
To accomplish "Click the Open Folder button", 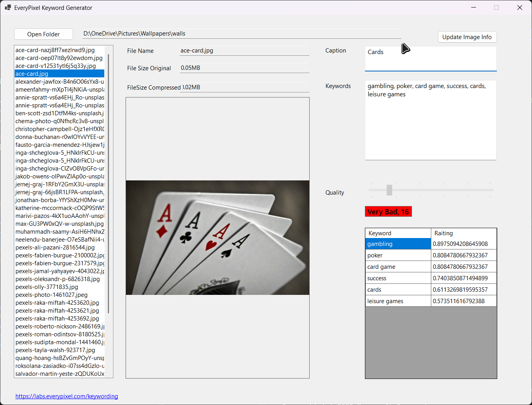I will (x=43, y=34).
